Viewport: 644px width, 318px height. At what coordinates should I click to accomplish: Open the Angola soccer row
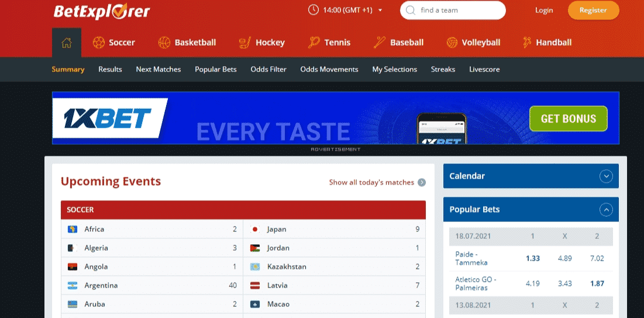coord(152,267)
